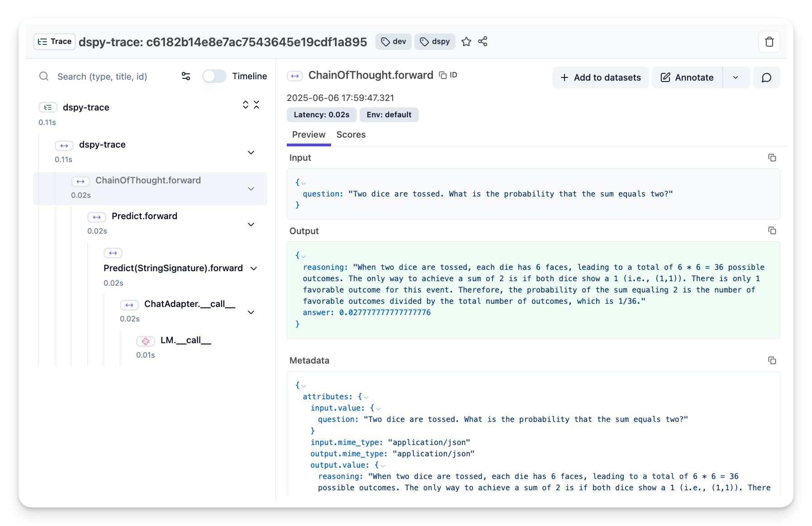Image resolution: width=812 pixels, height=526 pixels.
Task: Open the Annotate dropdown arrow
Action: [x=736, y=78]
